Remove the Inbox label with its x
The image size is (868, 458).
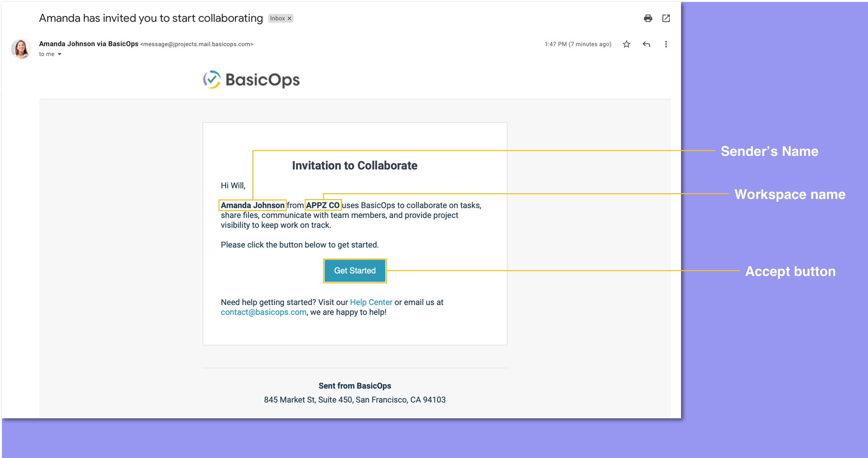click(x=290, y=18)
